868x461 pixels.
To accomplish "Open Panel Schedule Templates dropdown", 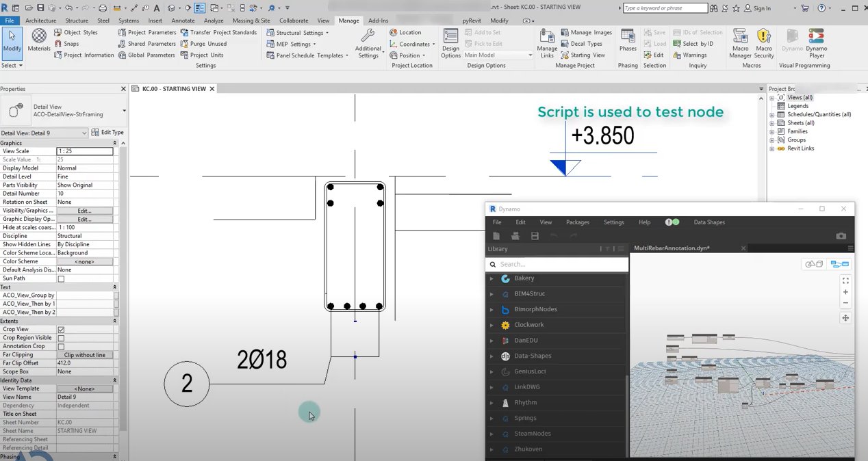I will 307,55.
